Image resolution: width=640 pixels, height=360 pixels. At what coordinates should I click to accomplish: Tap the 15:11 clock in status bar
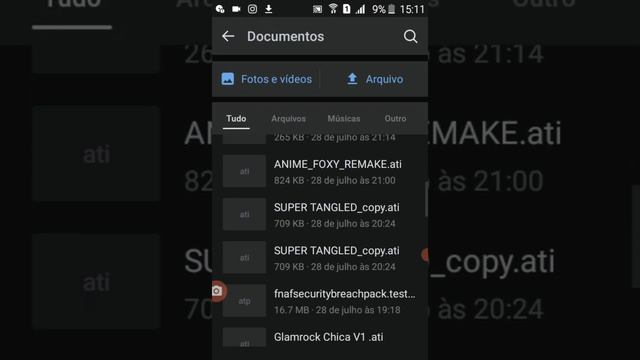[412, 9]
